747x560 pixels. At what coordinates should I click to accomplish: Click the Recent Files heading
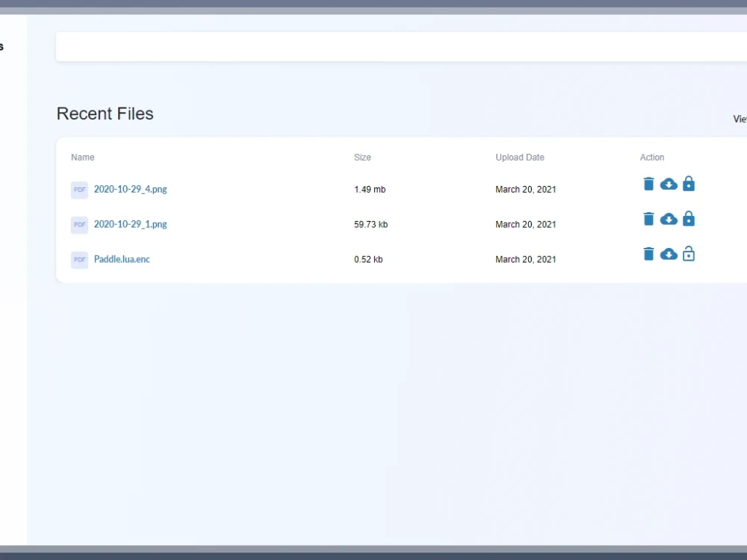point(105,113)
